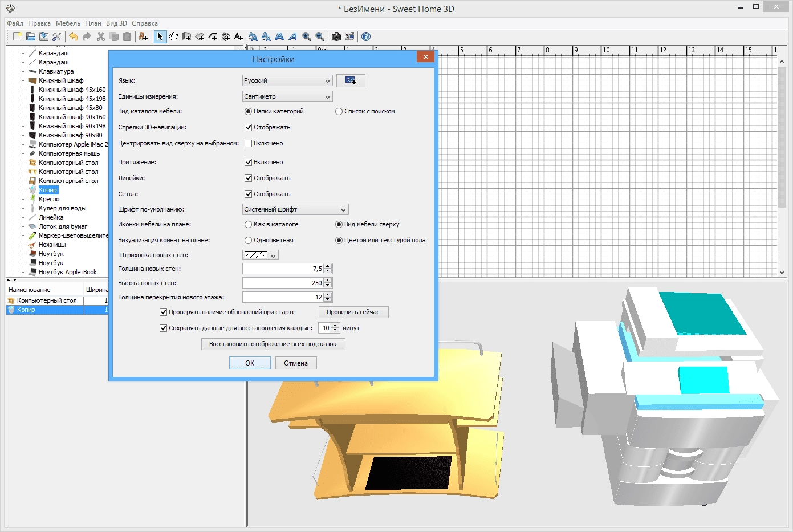793x532 pixels.
Task: Click the Open home folder icon
Action: [31, 36]
